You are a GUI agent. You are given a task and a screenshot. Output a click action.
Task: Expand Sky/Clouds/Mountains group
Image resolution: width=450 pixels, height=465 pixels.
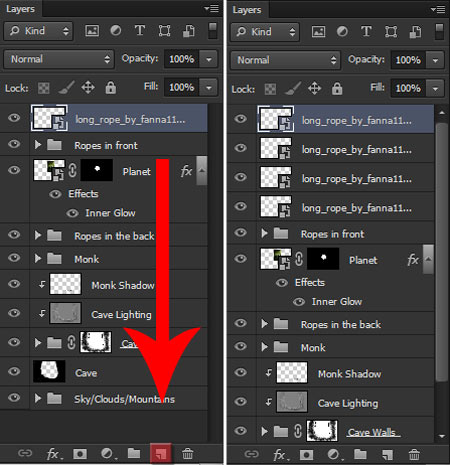pos(38,398)
